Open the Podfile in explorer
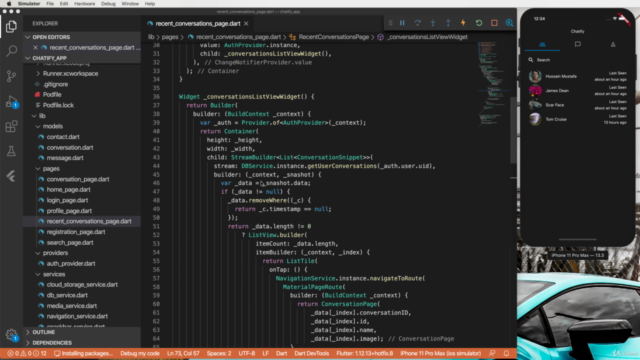 tap(52, 95)
